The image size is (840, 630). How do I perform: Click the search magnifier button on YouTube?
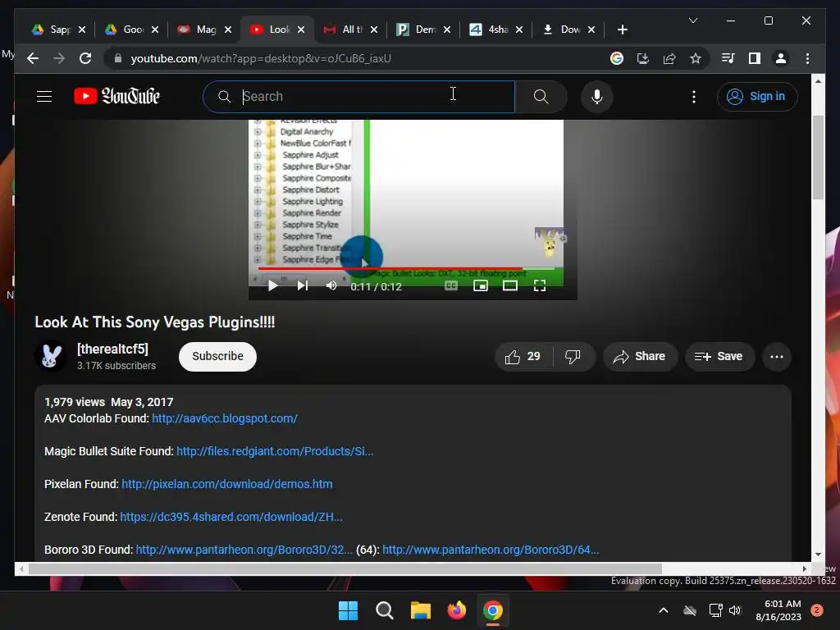coord(541,97)
